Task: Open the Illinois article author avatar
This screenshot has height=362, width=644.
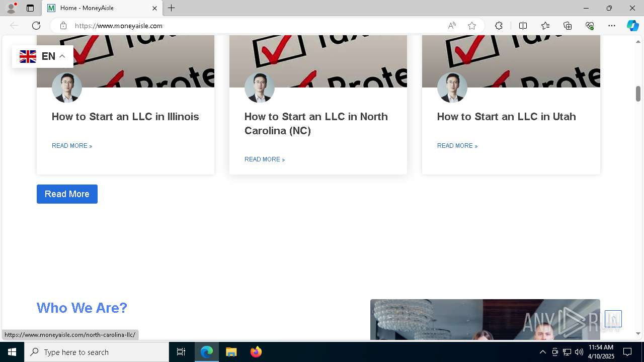Action: point(67,87)
